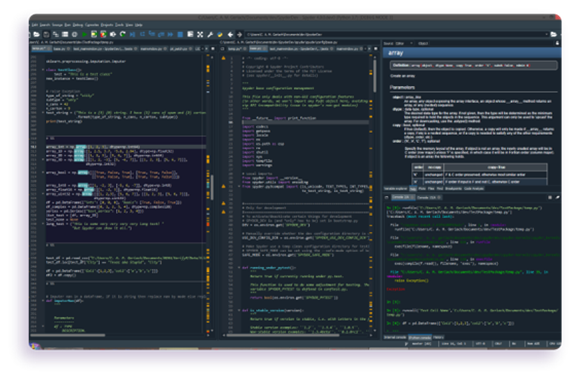Collapse the TestClass code fold arrow
577x380 pixels.
[43, 70]
